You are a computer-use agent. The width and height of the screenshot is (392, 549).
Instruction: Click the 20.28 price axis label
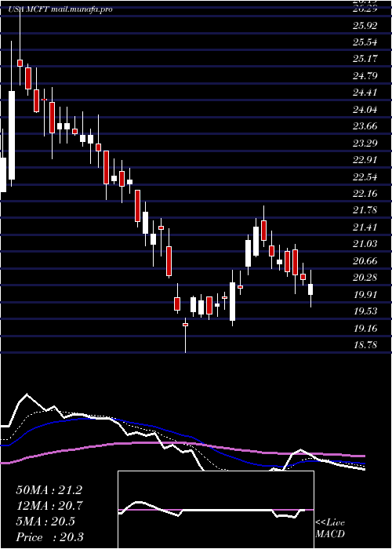coord(365,278)
